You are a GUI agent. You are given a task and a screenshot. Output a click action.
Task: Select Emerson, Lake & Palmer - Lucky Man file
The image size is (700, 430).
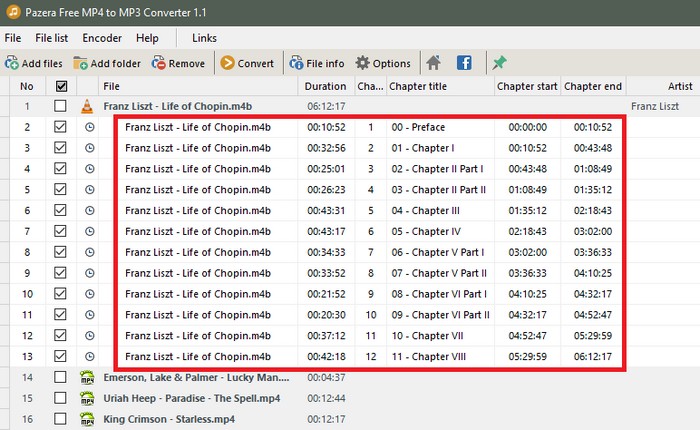(196, 378)
